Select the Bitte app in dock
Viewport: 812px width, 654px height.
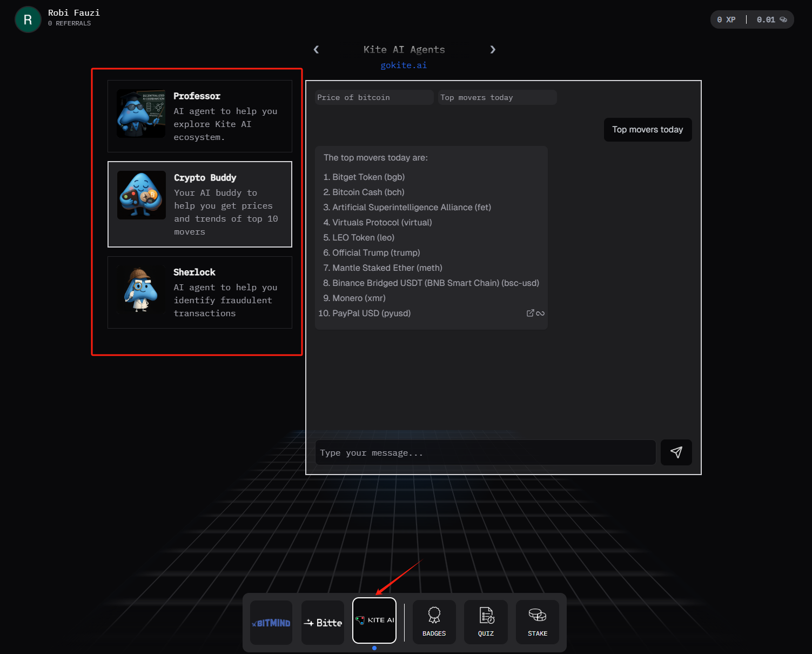(x=323, y=623)
